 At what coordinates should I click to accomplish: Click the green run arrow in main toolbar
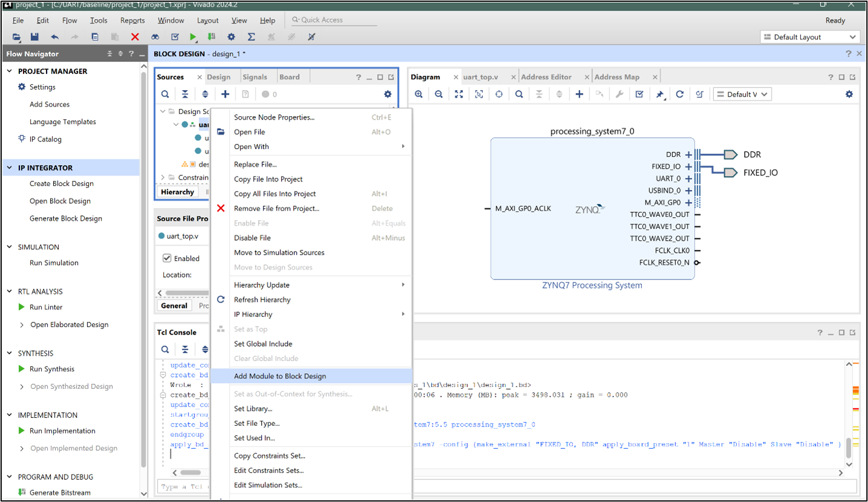(193, 37)
